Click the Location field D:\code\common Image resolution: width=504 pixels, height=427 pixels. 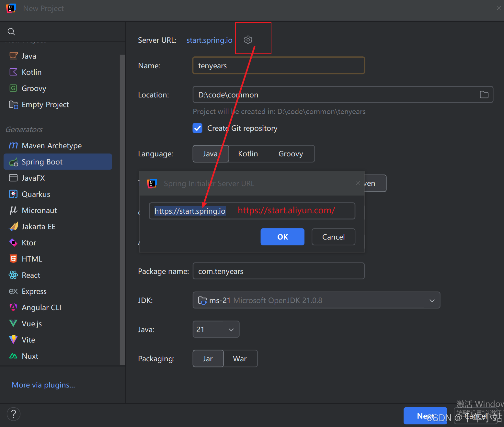pyautogui.click(x=343, y=95)
